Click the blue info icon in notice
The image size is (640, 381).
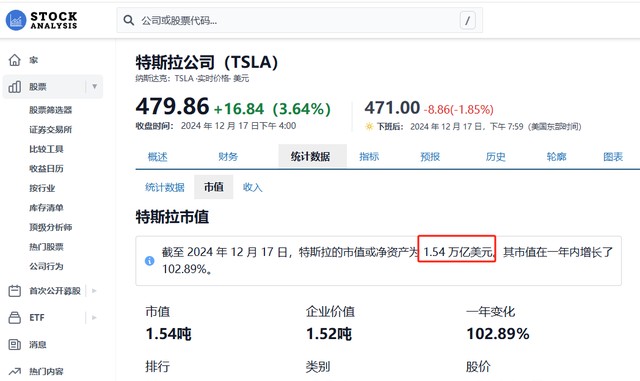[x=150, y=261]
